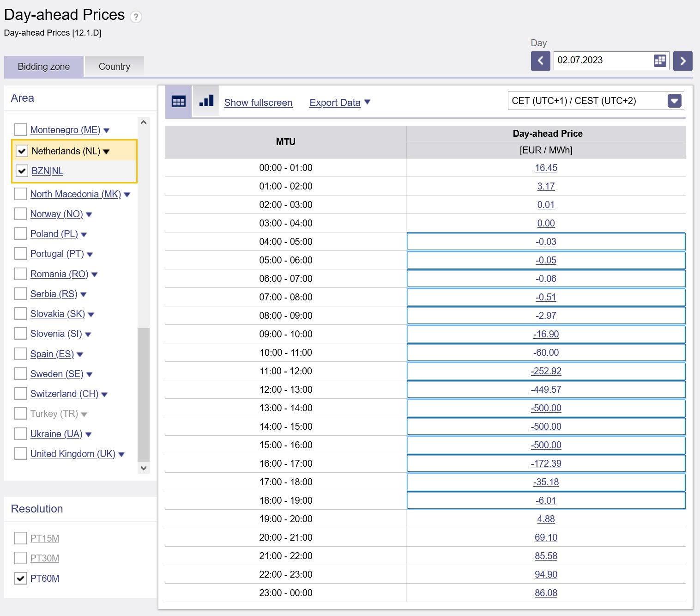Expand Ukraine (UA) bidding zones arrow
Screen dimensions: 700x616
89,435
